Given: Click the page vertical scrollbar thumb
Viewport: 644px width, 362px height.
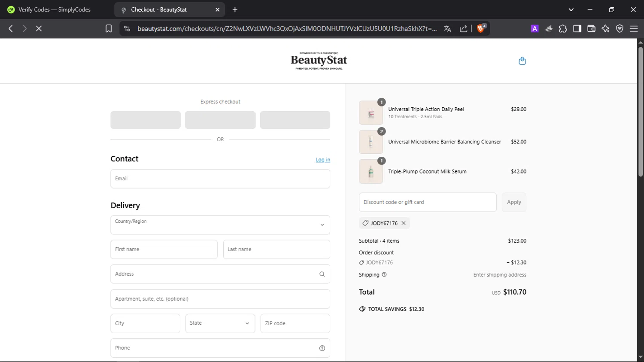Looking at the screenshot, I should point(641,112).
